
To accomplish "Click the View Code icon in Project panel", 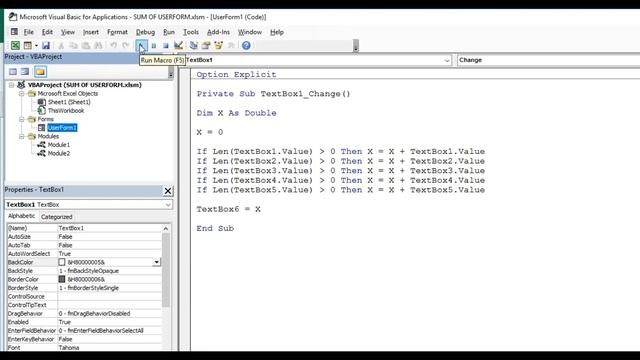I will click(x=13, y=72).
